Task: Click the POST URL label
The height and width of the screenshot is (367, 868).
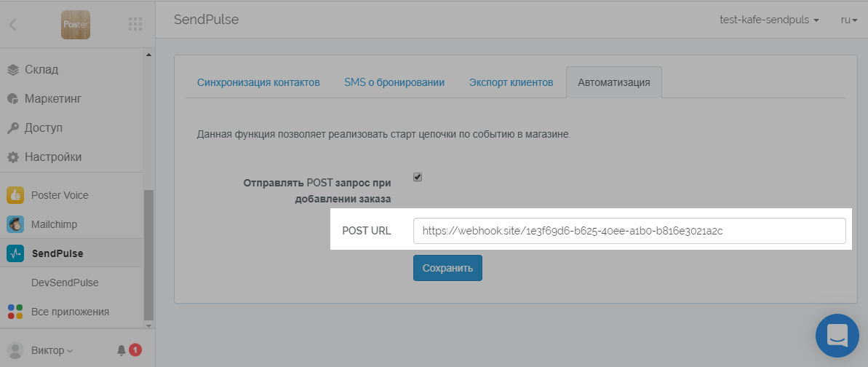Action: 367,231
